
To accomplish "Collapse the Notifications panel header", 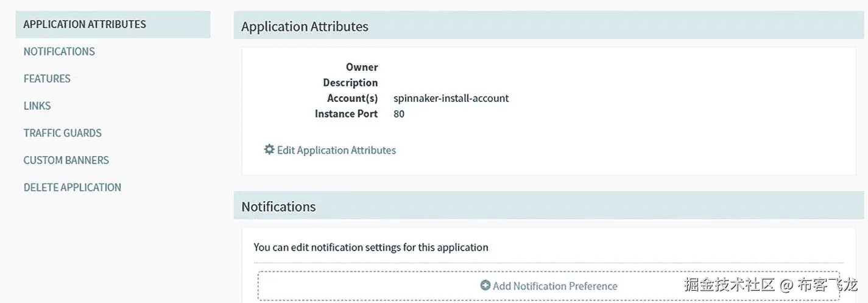I will [278, 207].
